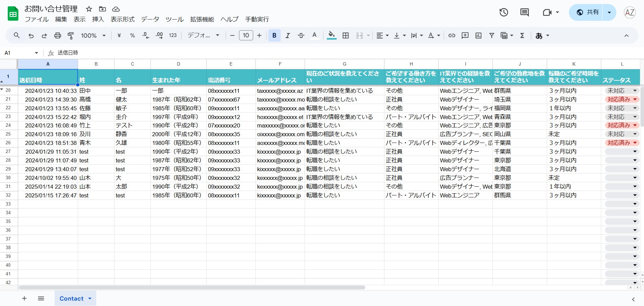Screen dimensions: 644x306
Task: Open the comments panel in the header
Action: pos(524,12)
